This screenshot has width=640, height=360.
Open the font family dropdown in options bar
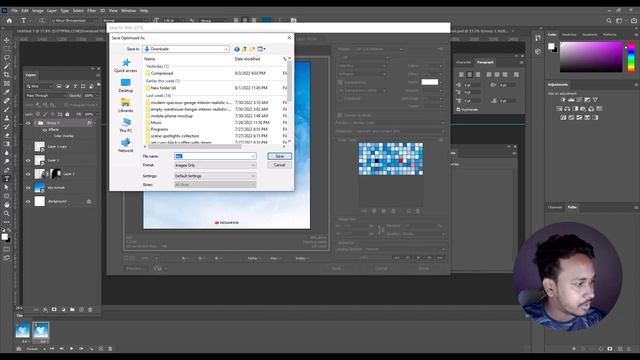coord(75,20)
